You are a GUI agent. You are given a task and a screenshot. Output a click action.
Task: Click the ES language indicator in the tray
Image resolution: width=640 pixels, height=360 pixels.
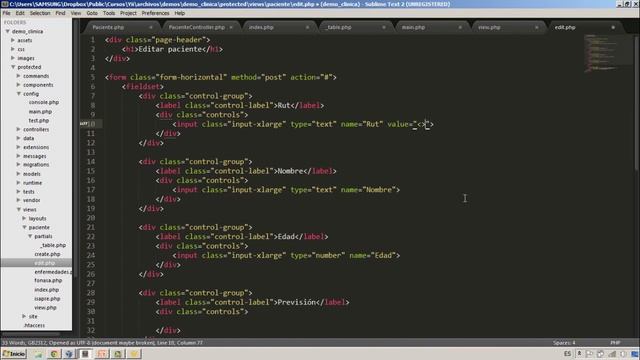[567, 353]
